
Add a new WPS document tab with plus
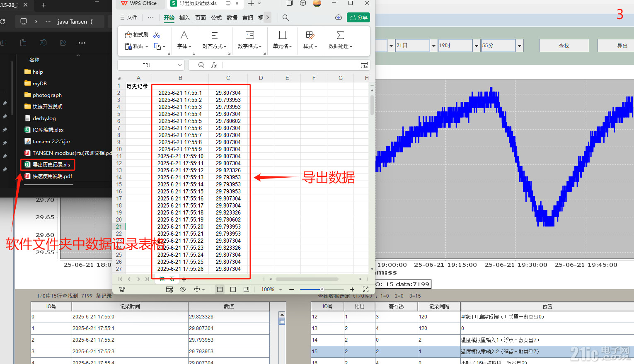pyautogui.click(x=251, y=3)
